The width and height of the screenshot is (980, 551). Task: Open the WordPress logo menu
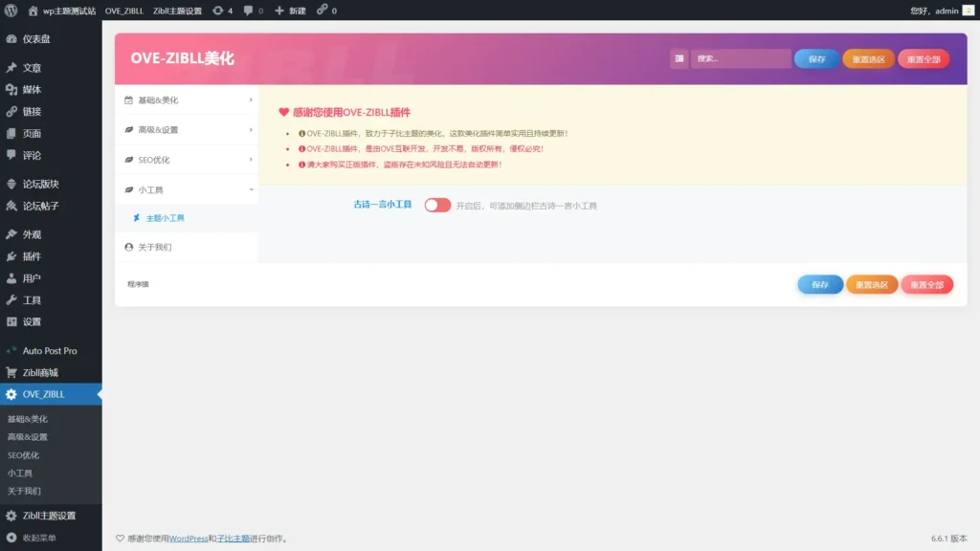[11, 11]
